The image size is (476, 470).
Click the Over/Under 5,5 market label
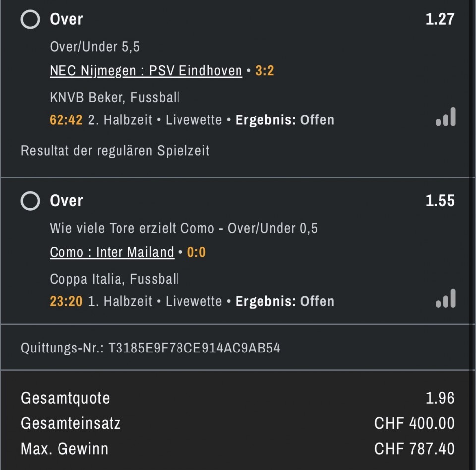(x=95, y=47)
